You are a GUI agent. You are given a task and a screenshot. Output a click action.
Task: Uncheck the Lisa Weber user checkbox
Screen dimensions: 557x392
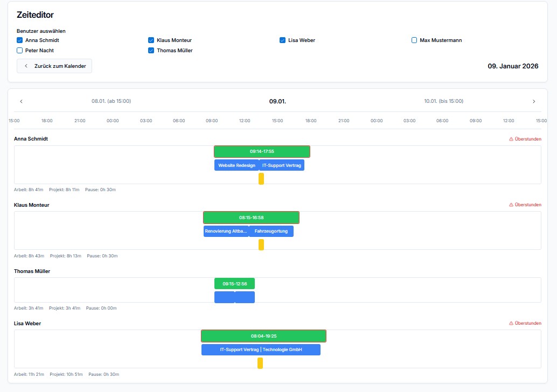click(282, 40)
